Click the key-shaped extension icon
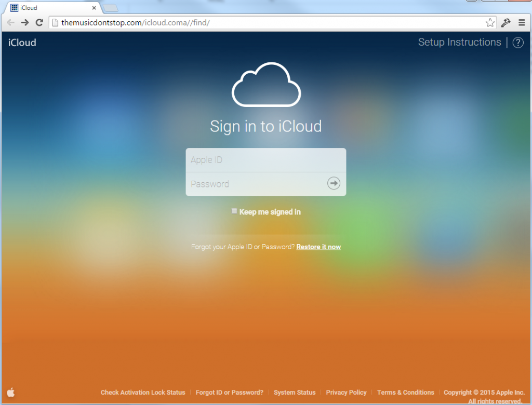 click(x=506, y=23)
